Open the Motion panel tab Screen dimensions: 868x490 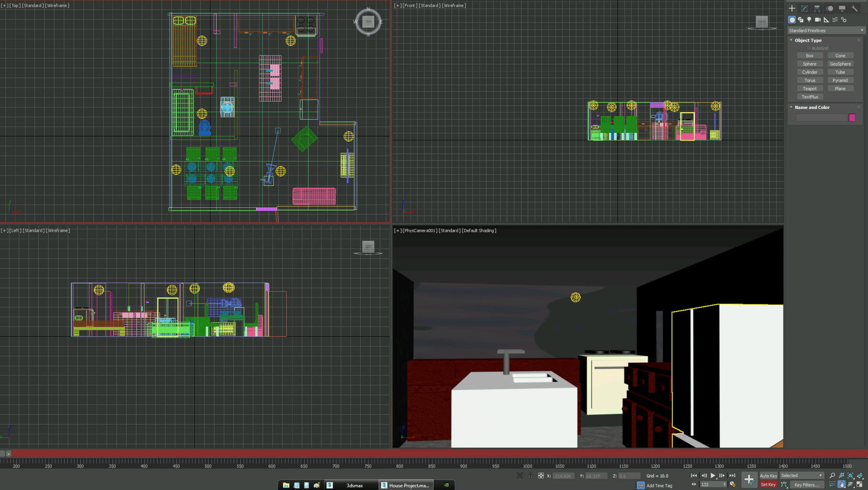pyautogui.click(x=829, y=8)
